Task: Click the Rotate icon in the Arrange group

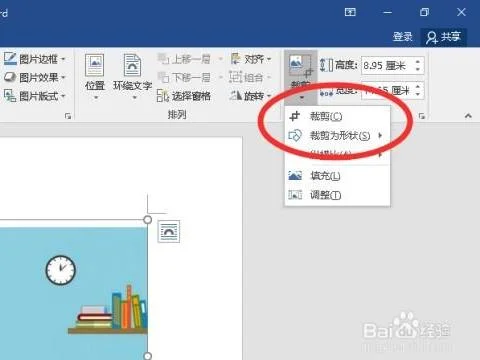Action: point(236,96)
